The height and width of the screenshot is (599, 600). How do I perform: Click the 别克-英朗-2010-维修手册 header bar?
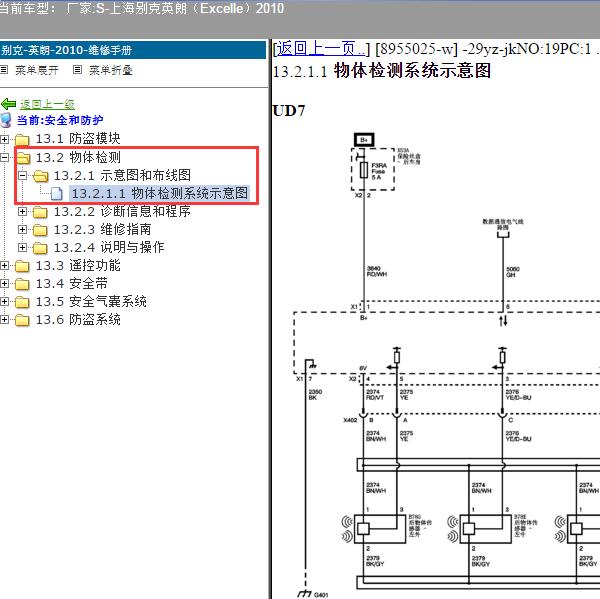(133, 50)
